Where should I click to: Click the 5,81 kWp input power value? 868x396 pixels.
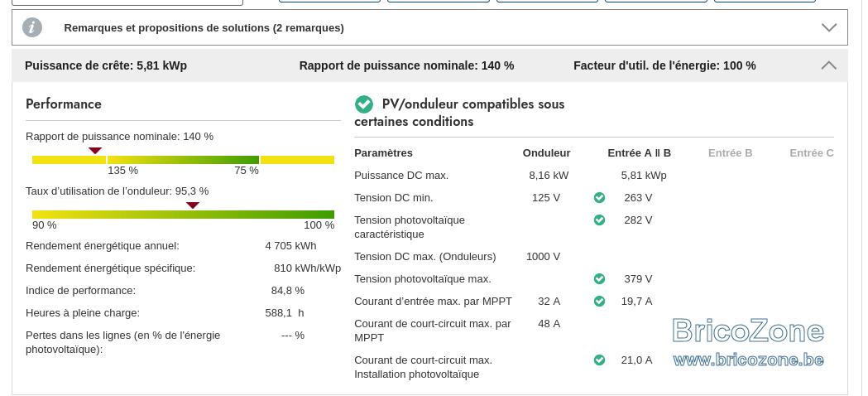(644, 176)
